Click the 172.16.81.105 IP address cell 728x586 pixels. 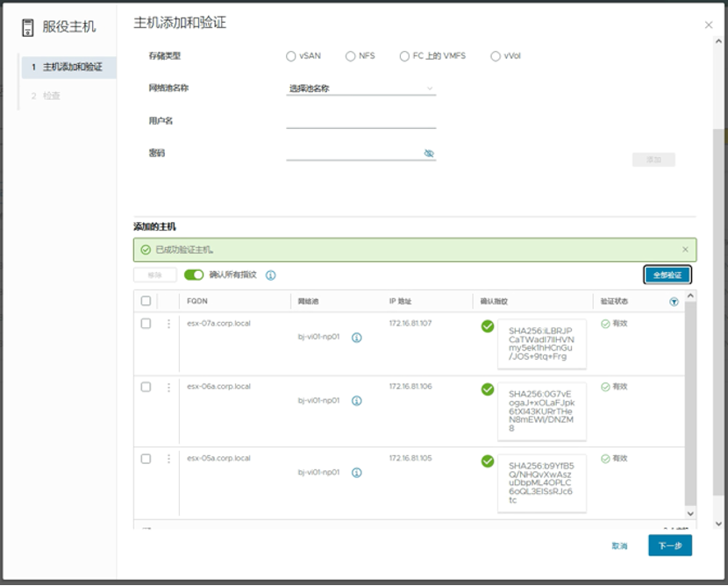click(x=410, y=458)
